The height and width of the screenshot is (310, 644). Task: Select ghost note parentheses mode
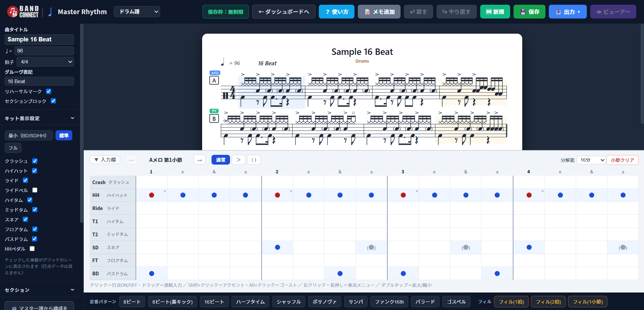tap(254, 160)
